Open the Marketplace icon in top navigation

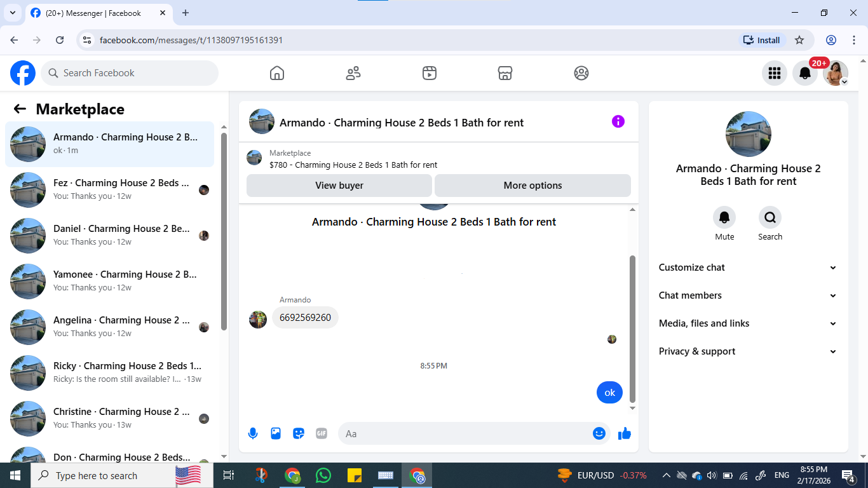click(x=505, y=73)
